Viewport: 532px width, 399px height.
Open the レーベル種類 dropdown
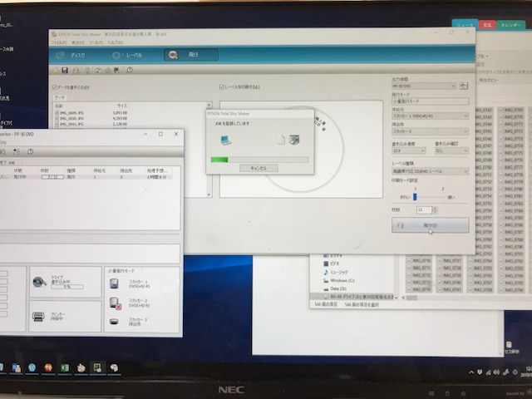pos(431,171)
